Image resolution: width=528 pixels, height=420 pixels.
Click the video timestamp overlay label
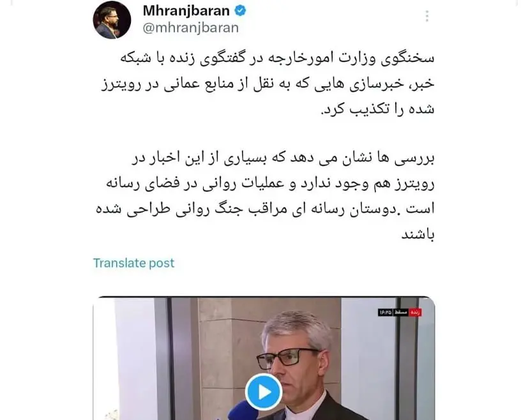[x=385, y=313]
